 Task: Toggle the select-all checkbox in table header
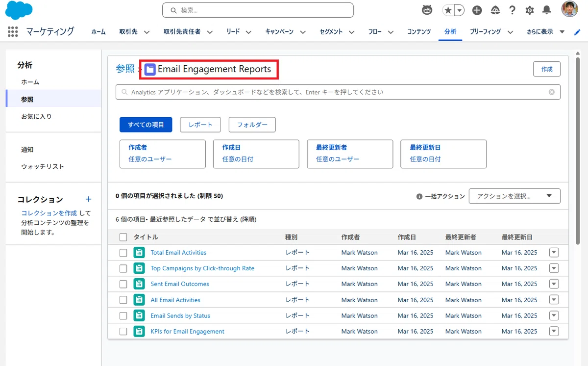pos(123,237)
